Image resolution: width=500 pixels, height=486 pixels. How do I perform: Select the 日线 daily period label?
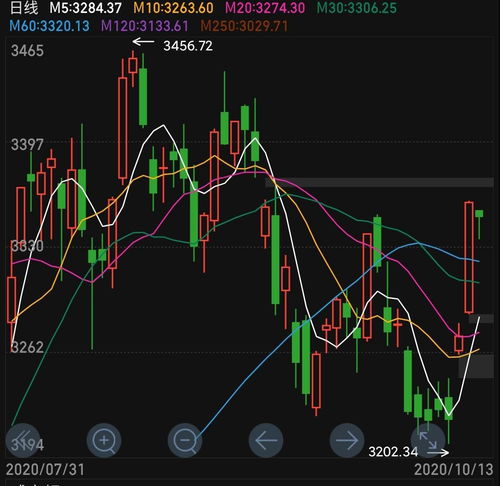(x=24, y=8)
